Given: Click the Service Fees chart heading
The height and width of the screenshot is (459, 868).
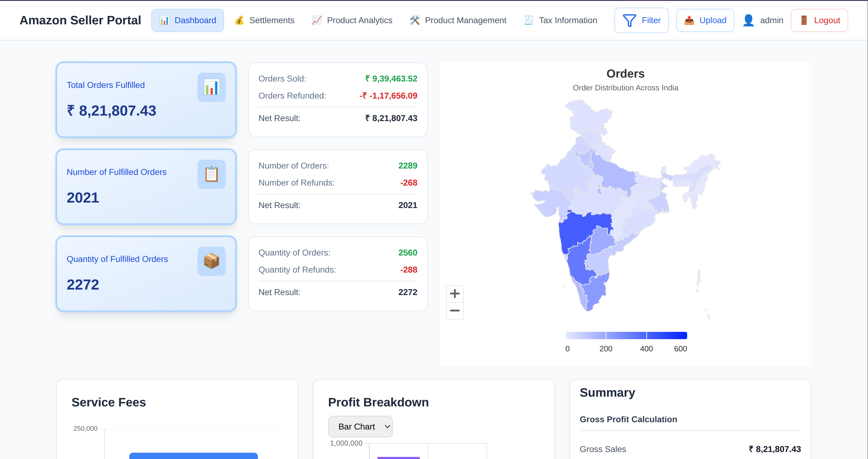Looking at the screenshot, I should (x=108, y=402).
